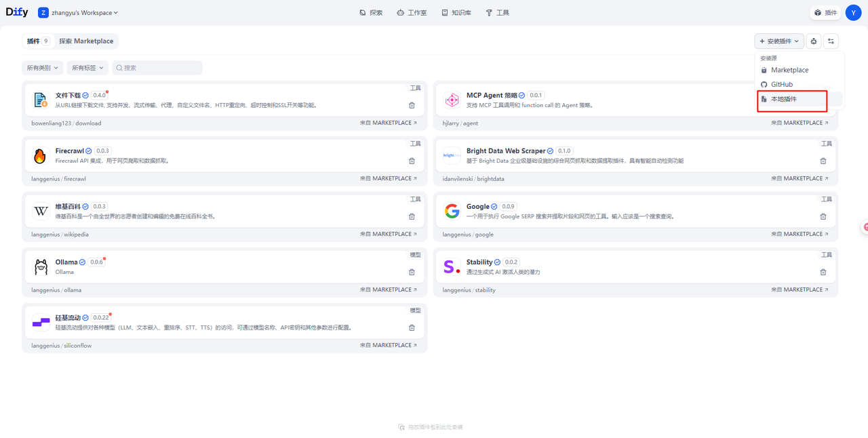
Task: Open zhangyu's Workspace switcher dropdown
Action: click(x=79, y=13)
